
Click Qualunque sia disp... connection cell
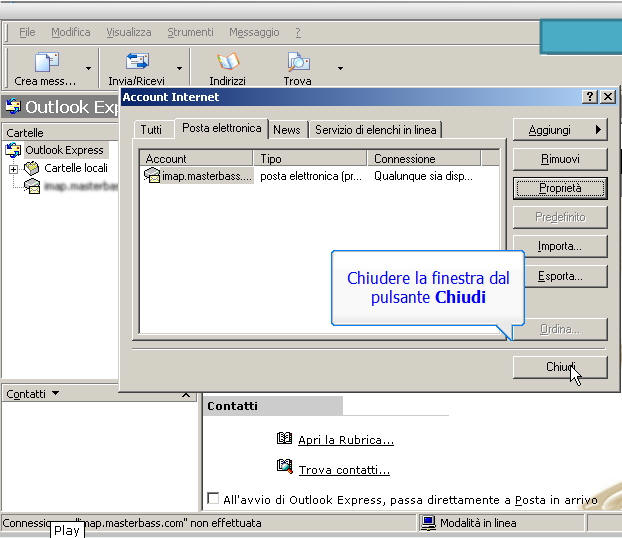(423, 176)
